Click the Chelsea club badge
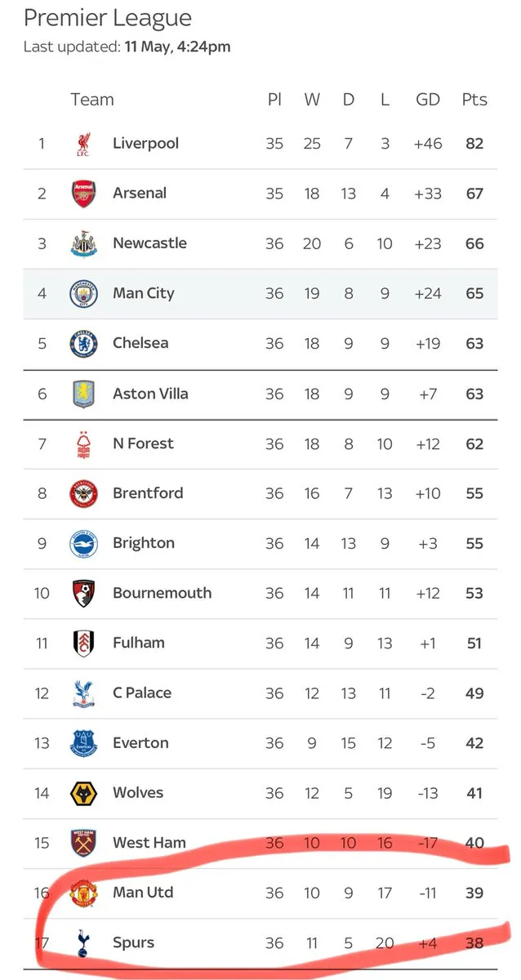This screenshot has width=521, height=980. point(83,343)
